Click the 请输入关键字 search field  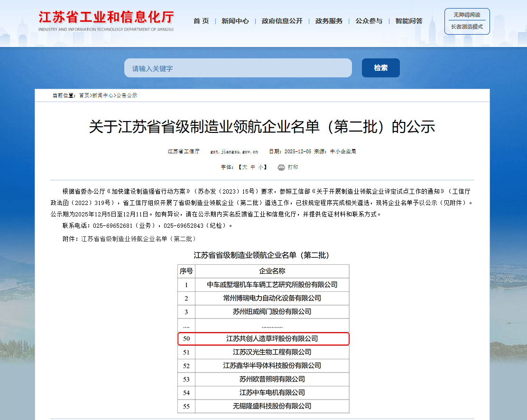coord(238,68)
